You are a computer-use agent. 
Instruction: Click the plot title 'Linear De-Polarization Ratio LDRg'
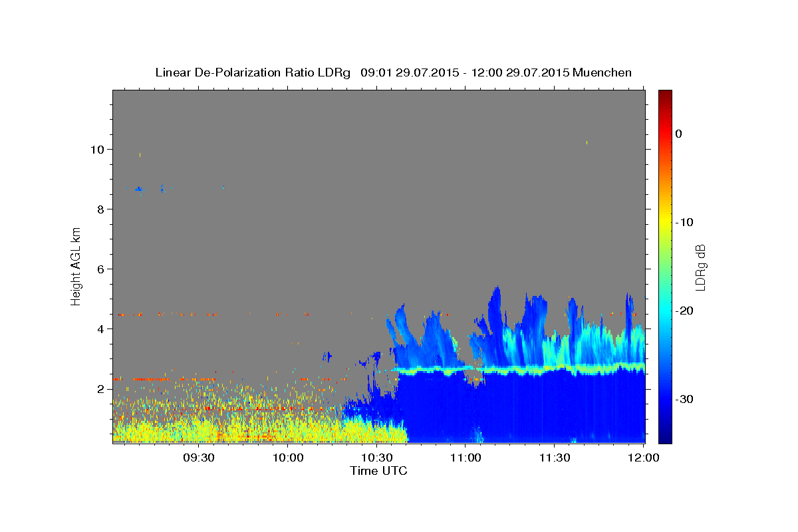coord(252,72)
